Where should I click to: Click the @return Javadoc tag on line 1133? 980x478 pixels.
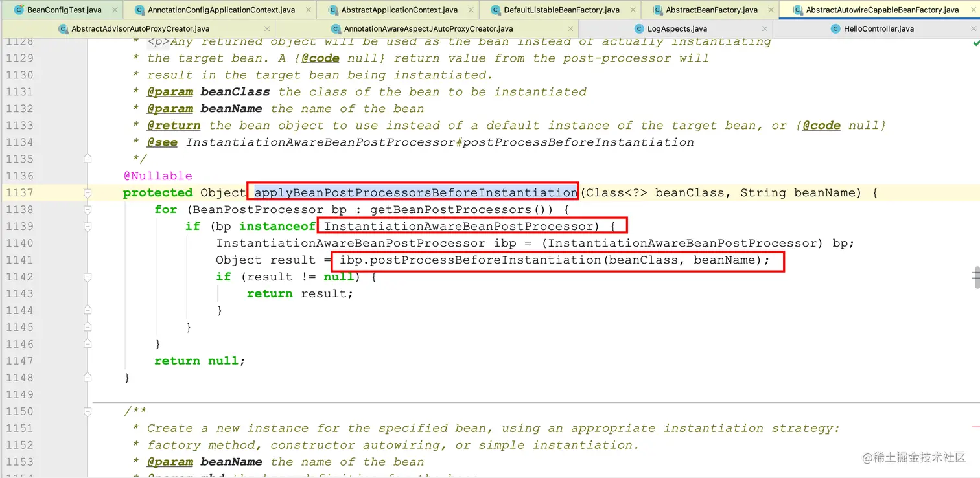pyautogui.click(x=174, y=125)
